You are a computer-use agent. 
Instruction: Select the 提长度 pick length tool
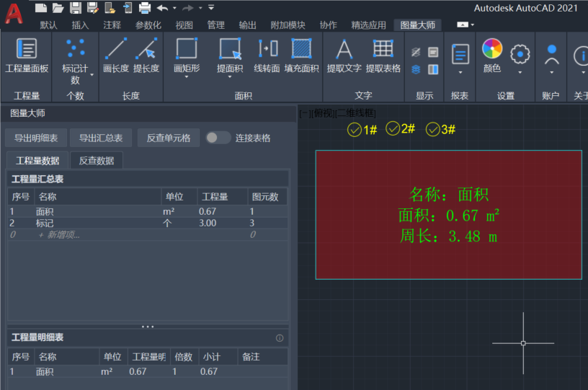point(146,56)
